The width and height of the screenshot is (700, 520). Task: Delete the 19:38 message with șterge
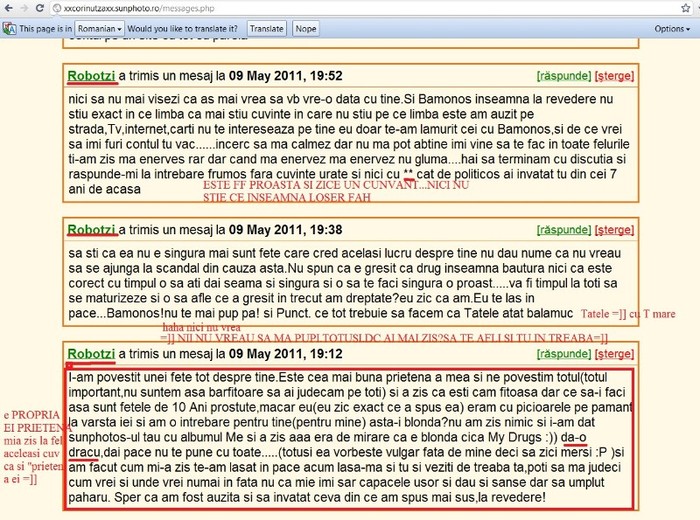pyautogui.click(x=613, y=230)
